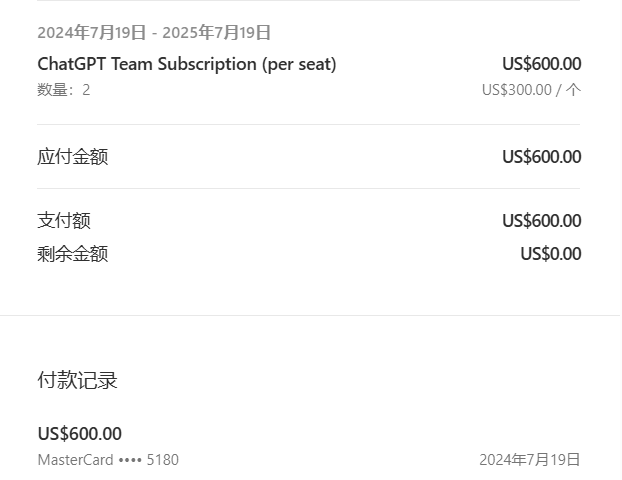Click the US$600.00 amount paid value

pos(541,221)
